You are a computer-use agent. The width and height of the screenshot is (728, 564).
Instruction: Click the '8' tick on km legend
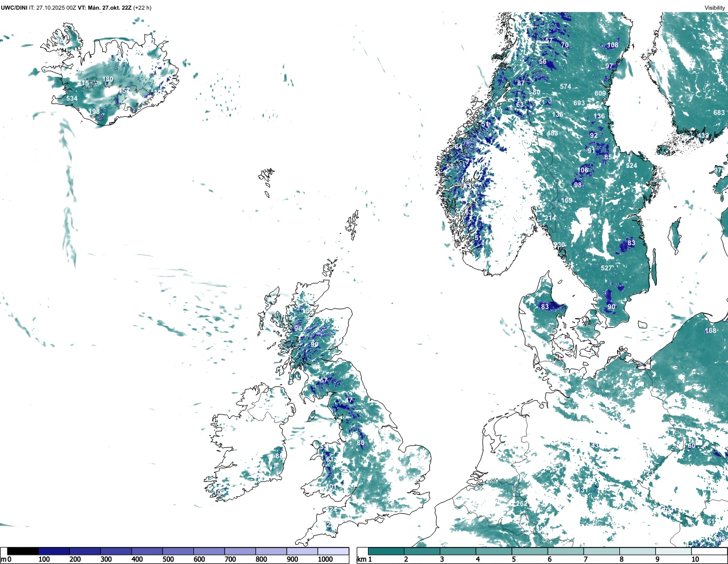point(622,559)
